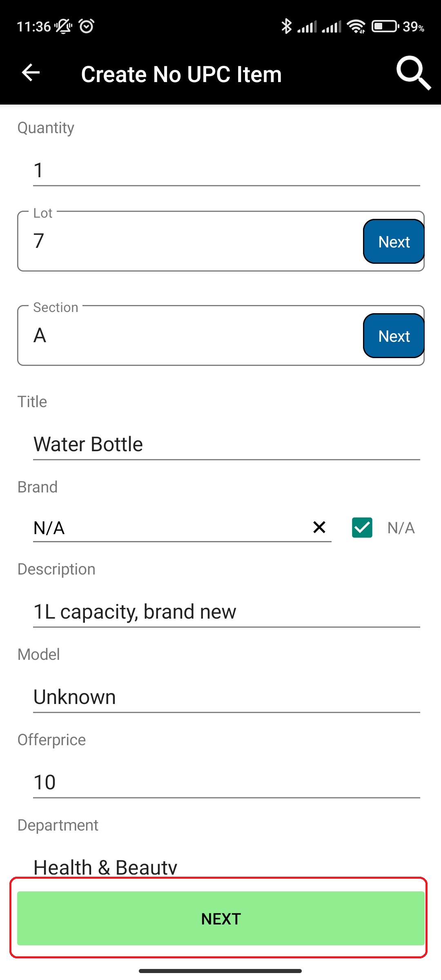Clear the Brand field with the X icon
This screenshot has width=441, height=980.
[x=319, y=527]
